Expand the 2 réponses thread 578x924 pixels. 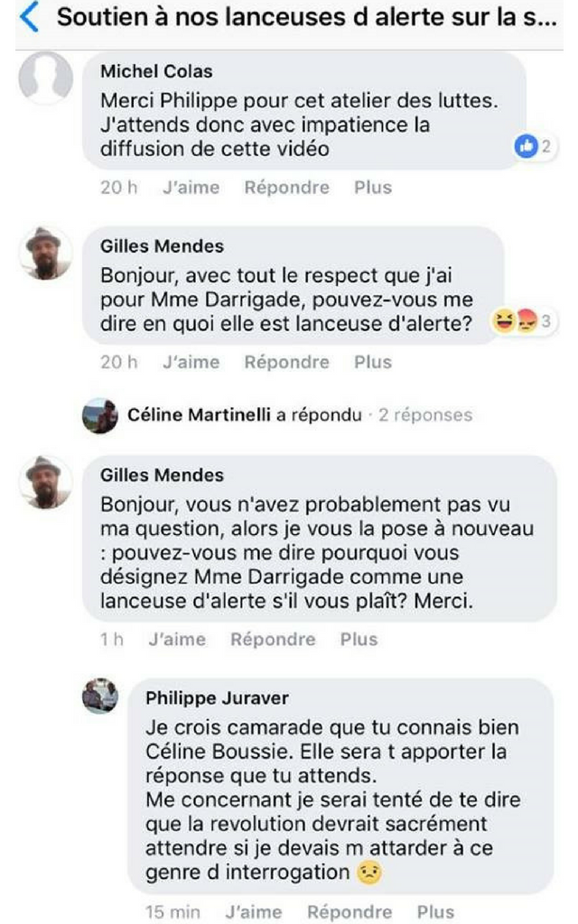(425, 415)
